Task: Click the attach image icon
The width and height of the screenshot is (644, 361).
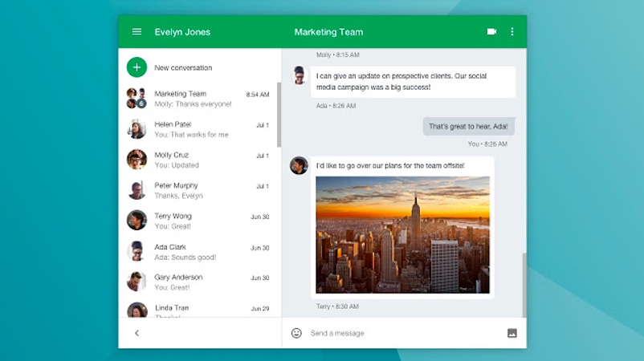Action: 512,333
